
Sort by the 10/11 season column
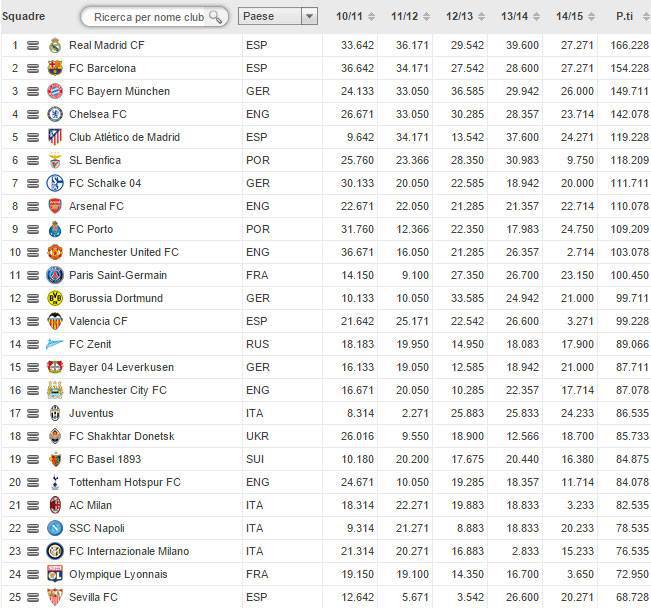(x=355, y=17)
